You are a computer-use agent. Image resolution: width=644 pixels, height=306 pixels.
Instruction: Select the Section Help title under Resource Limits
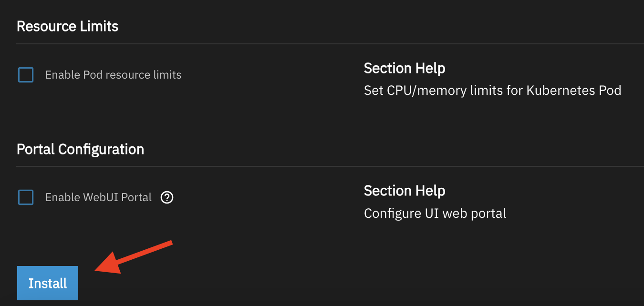[404, 68]
